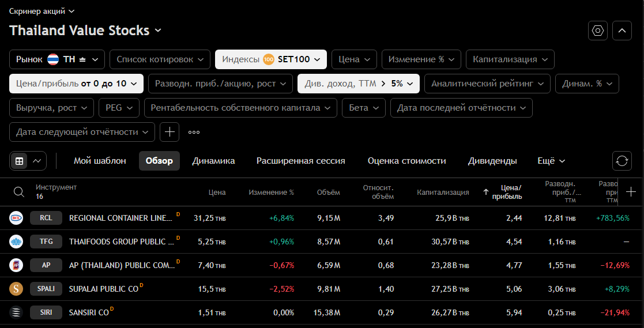Open THAIFOODS GROUP PUBLIC stock name
This screenshot has height=328, width=644.
[x=122, y=242]
